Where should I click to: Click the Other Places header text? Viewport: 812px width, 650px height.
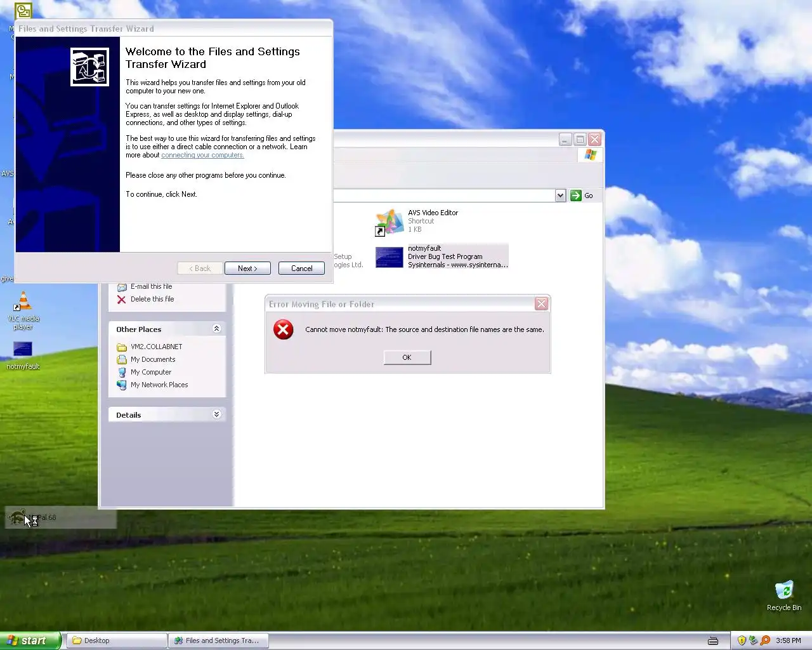(139, 329)
